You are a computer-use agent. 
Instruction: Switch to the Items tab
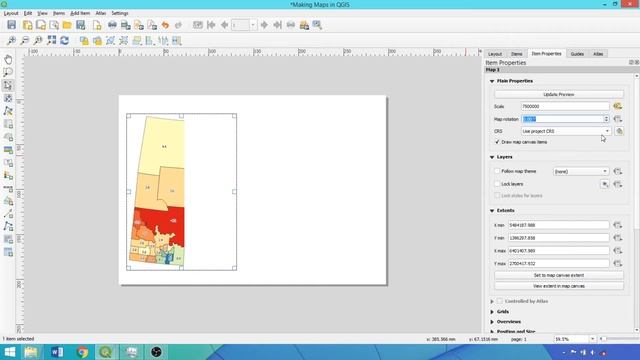[x=516, y=54]
